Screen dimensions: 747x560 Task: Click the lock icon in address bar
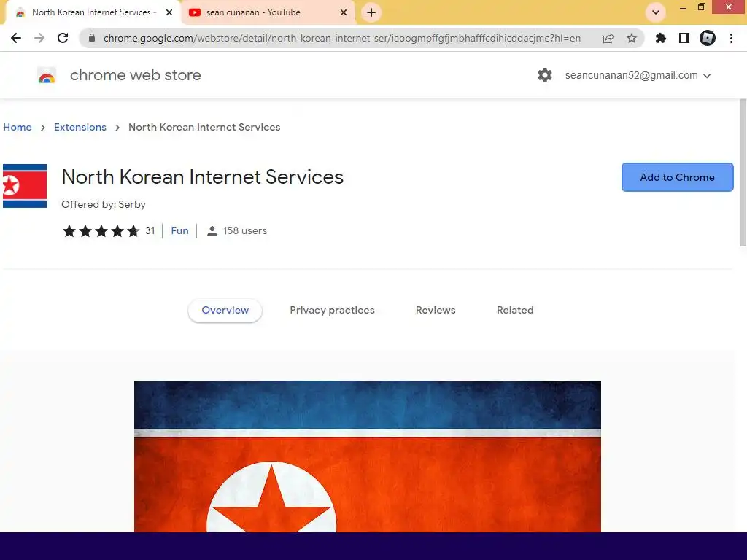[x=92, y=38]
